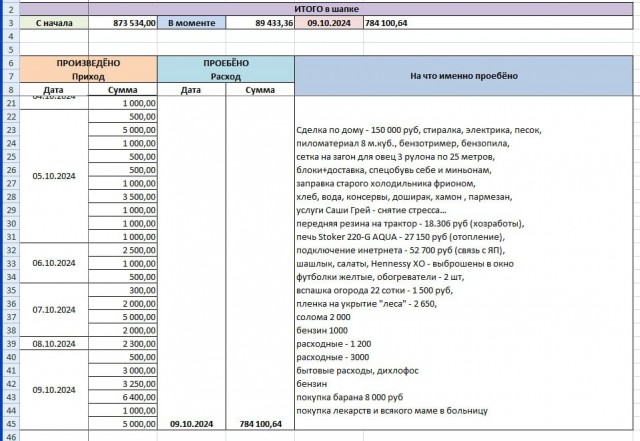The width and height of the screenshot is (640, 441).
Task: Select the 'футболки желтые, обогреватели' line
Action: click(x=380, y=277)
